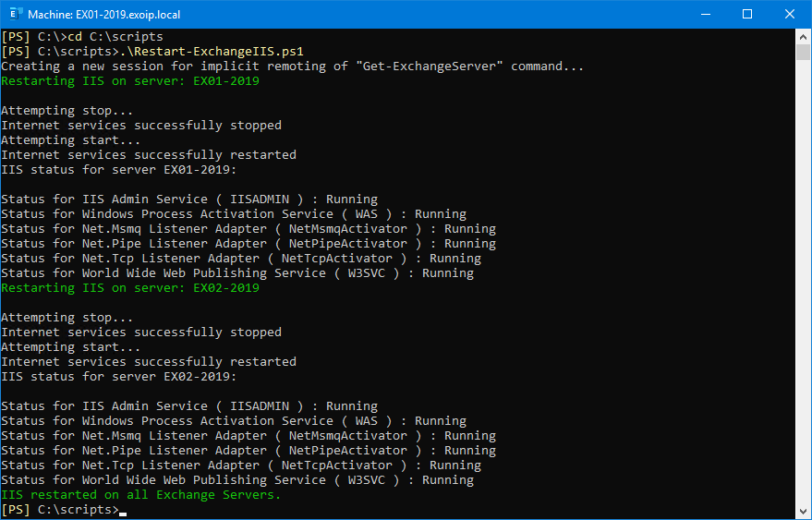Click the Exchange Management Shell title bar icon
The height and width of the screenshot is (520, 812).
point(16,14)
